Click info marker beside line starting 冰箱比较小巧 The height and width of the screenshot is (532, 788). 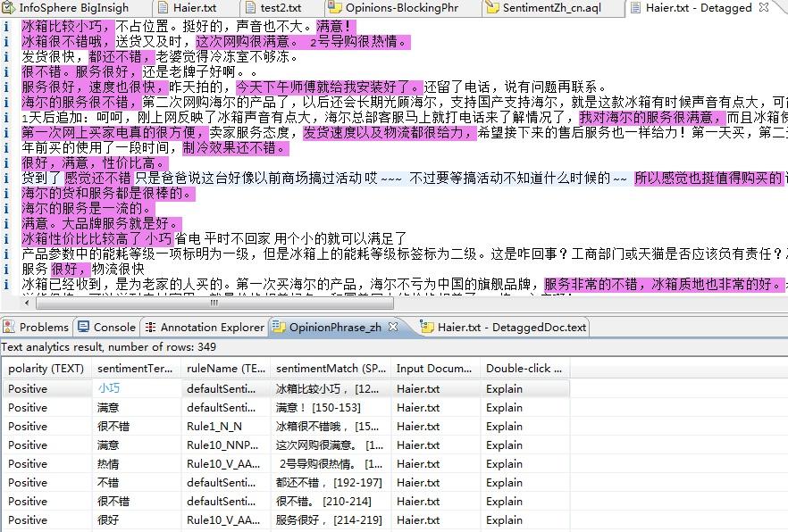(5, 26)
